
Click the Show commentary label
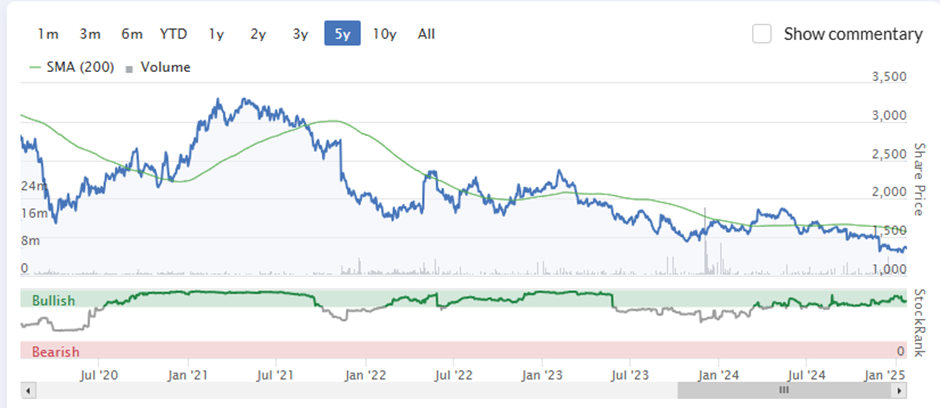pyautogui.click(x=853, y=34)
